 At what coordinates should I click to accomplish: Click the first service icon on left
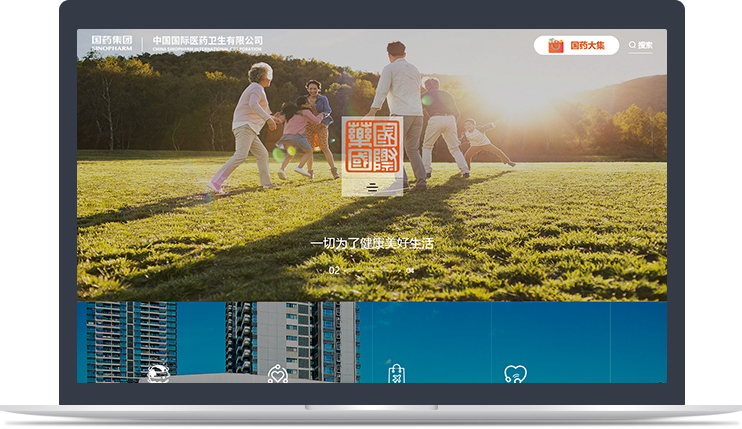coord(158,374)
